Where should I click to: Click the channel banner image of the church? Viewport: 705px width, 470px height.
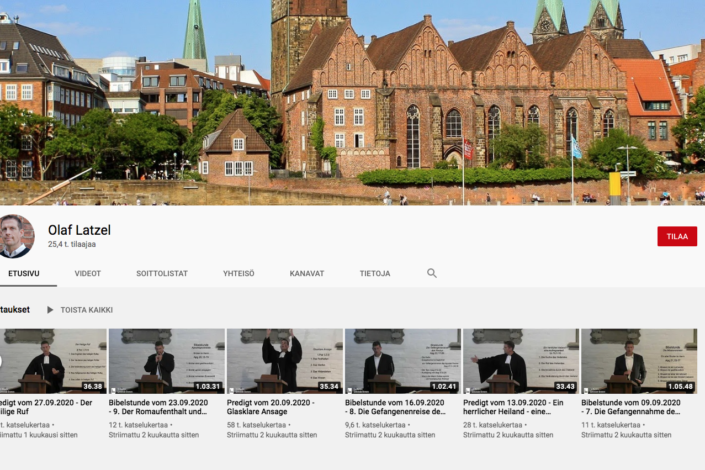pos(352,103)
